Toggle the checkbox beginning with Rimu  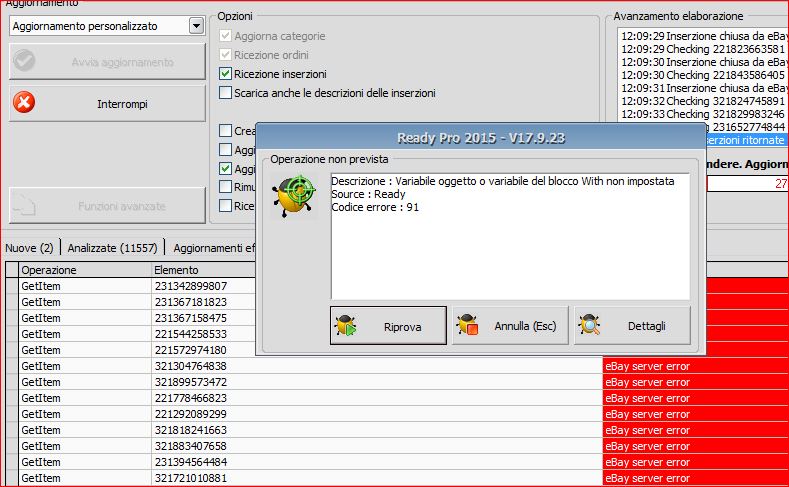pos(225,187)
